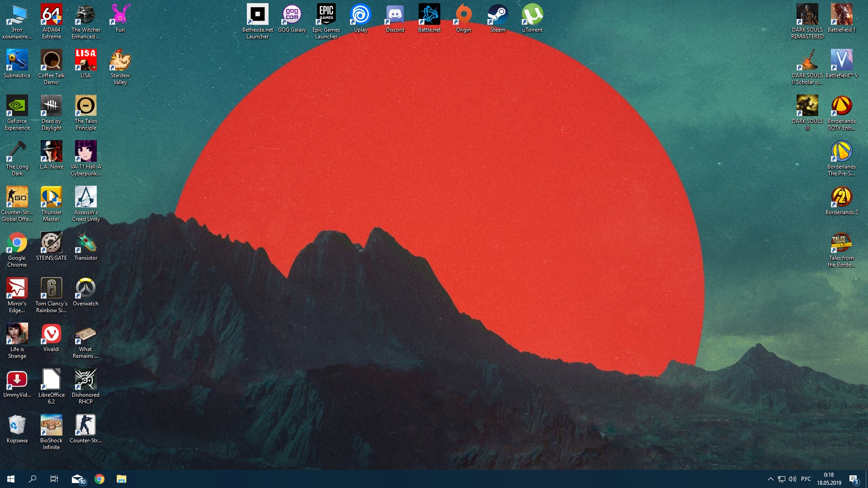Screen dimensions: 868x488
Task: Show hidden system tray icons
Action: (770, 479)
